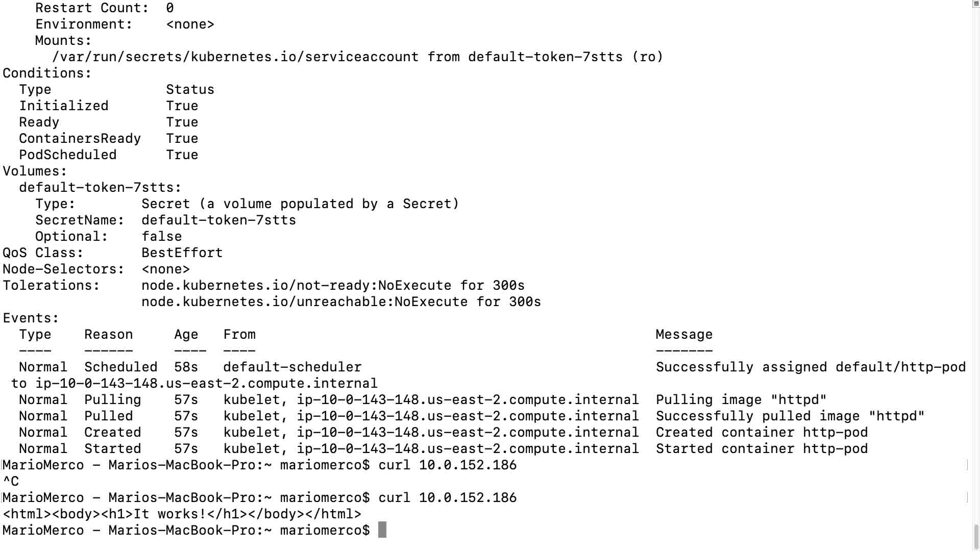Click the Volumes: section heading

pyautogui.click(x=35, y=171)
